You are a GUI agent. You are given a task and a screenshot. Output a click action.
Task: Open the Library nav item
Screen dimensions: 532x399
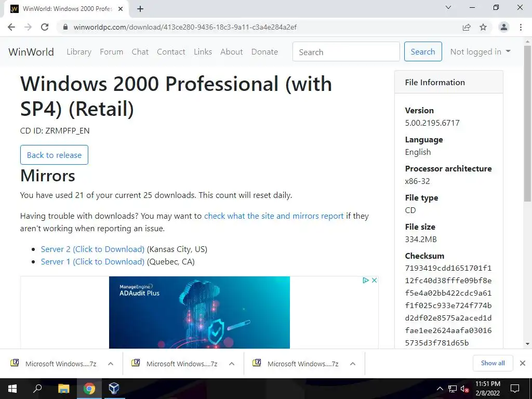79,52
